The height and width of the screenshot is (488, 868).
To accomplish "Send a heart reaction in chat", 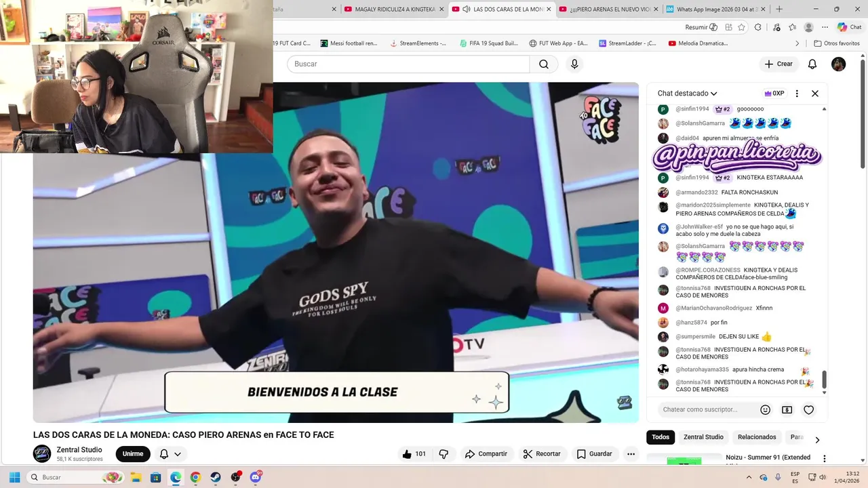I will pos(808,409).
